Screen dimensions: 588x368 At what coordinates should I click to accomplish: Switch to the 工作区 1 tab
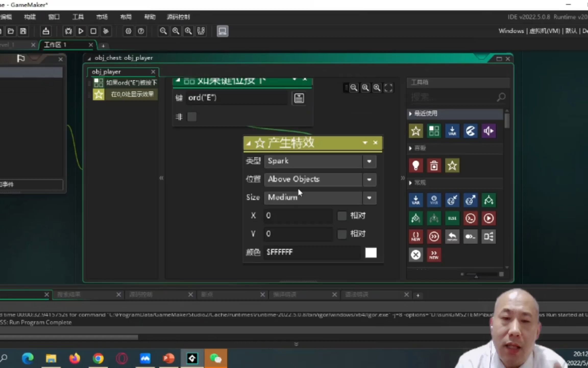pyautogui.click(x=55, y=45)
